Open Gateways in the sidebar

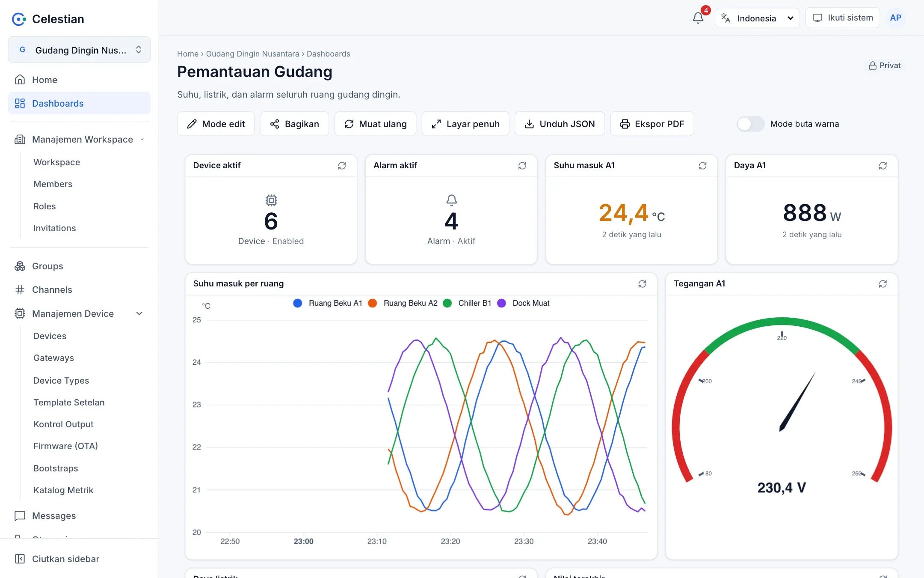[54, 358]
